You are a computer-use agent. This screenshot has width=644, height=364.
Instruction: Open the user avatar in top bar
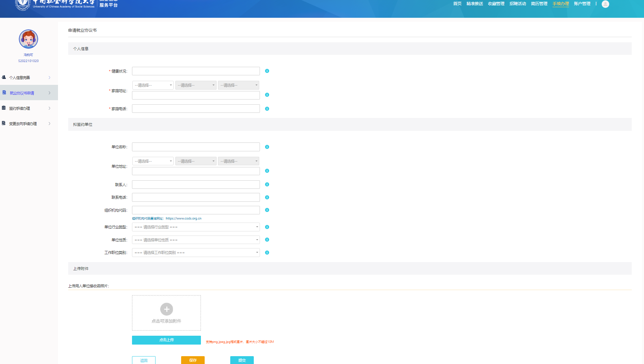click(605, 4)
